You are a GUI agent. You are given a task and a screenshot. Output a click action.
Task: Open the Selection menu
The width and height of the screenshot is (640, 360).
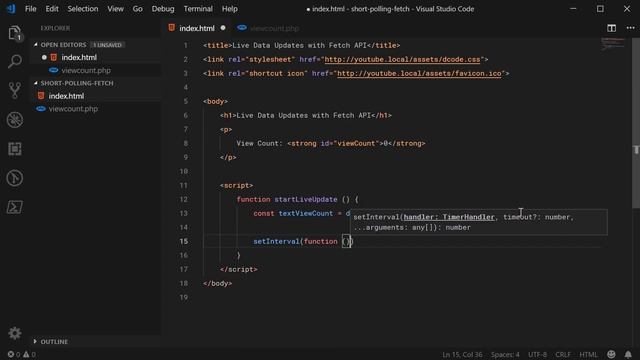tap(83, 9)
